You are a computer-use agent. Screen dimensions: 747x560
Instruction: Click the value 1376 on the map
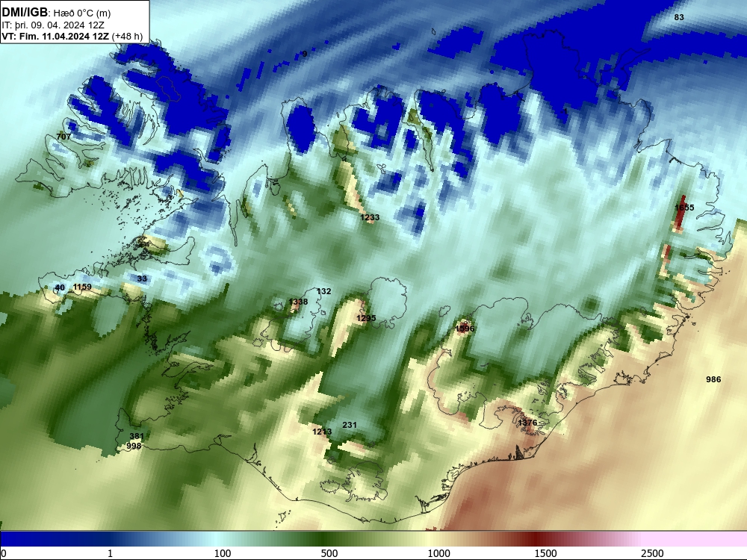tap(527, 423)
